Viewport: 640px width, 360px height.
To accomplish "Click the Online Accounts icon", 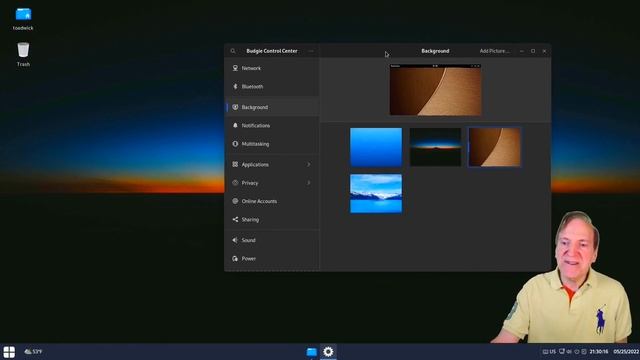I will 235,201.
